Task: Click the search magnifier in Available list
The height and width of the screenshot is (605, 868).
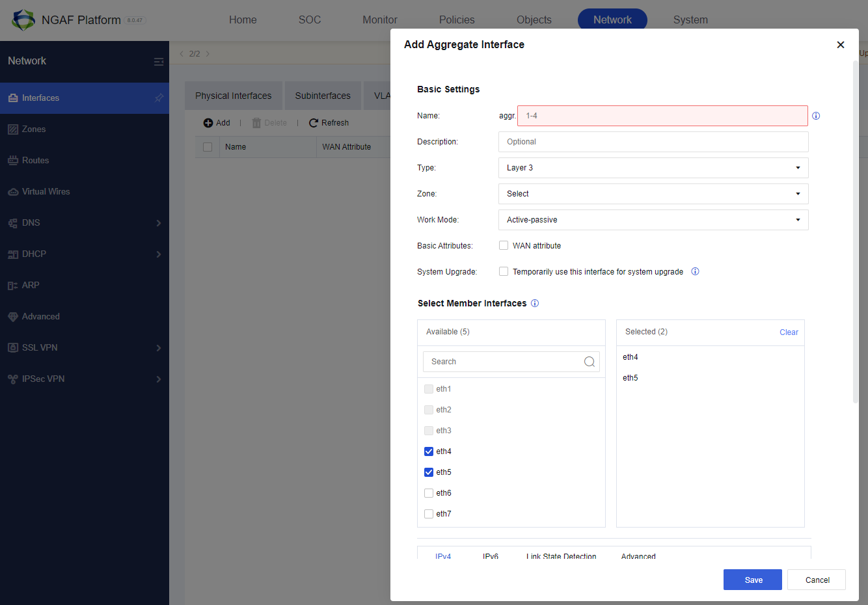Action: (x=590, y=362)
